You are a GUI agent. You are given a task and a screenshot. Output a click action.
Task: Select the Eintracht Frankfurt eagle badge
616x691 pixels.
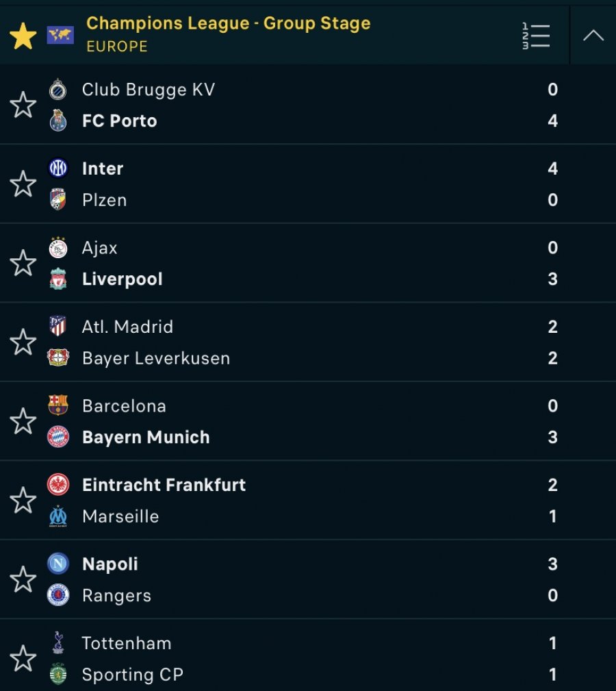coord(58,484)
